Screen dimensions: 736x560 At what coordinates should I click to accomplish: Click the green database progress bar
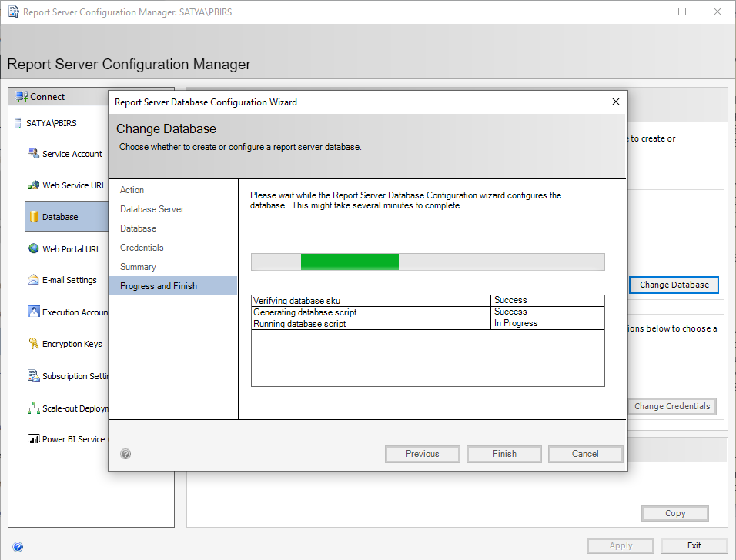coord(350,262)
